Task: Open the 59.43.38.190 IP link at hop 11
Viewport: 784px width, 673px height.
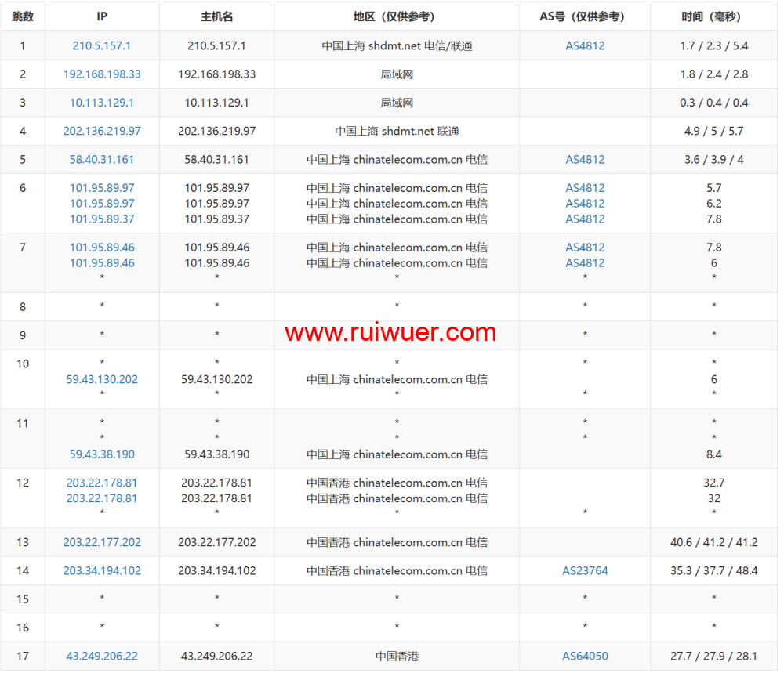Action: (102, 454)
